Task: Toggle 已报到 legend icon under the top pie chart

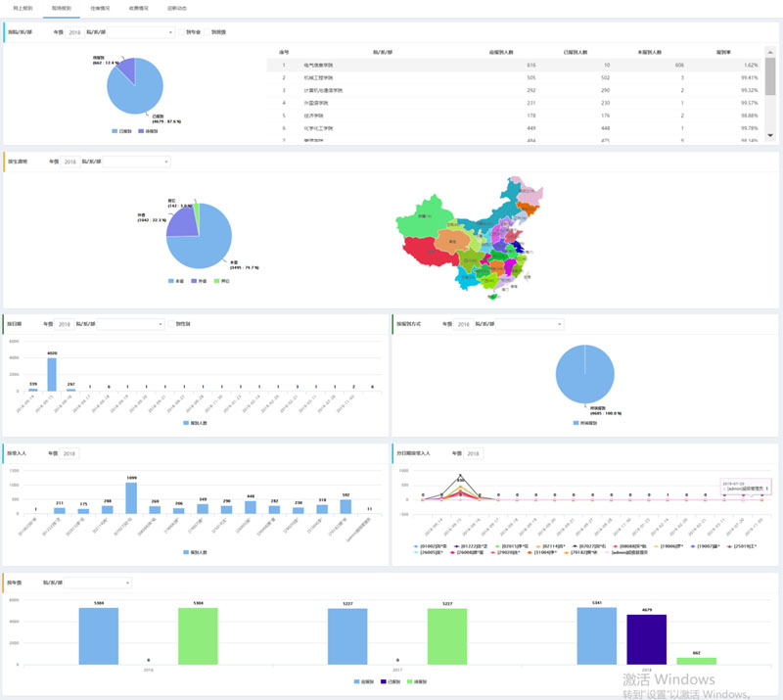Action: pos(115,130)
